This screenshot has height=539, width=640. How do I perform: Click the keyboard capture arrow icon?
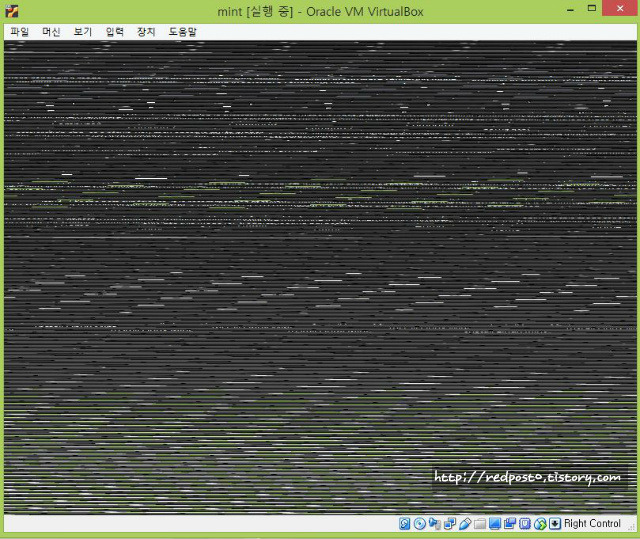point(555,523)
